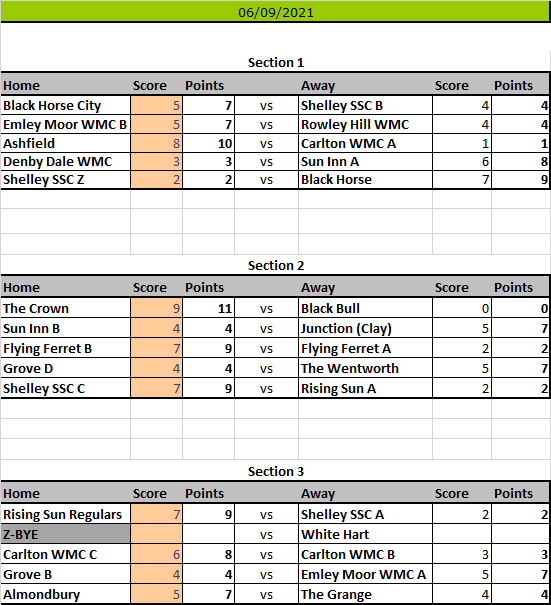
Task: Select the green 06/09/2021 date header cell
Action: point(276,12)
